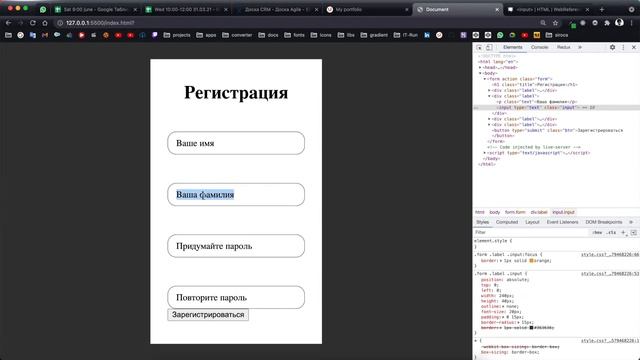Show more DevTools panels chevron
Viewport: 640px width, 360px height.
click(x=580, y=47)
